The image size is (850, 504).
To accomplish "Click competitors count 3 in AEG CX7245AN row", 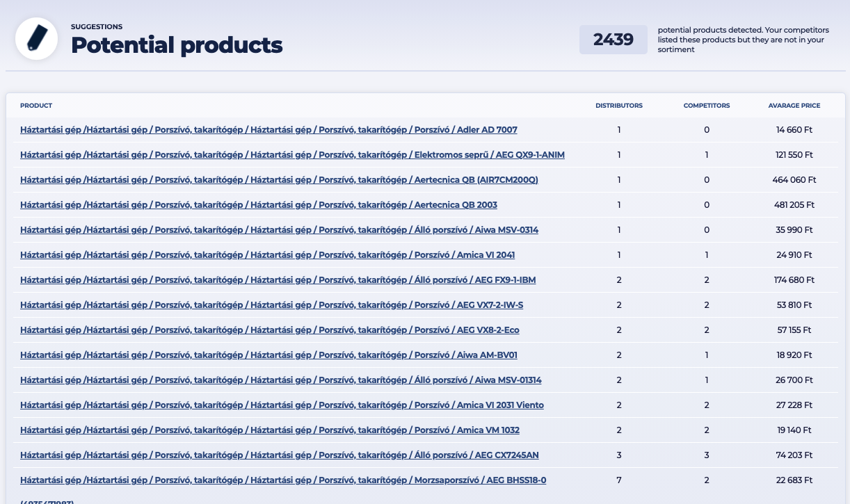I will 707,455.
